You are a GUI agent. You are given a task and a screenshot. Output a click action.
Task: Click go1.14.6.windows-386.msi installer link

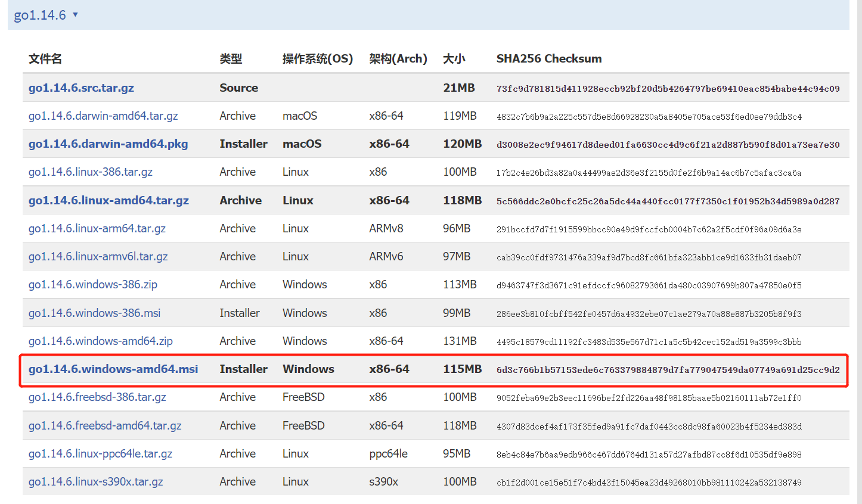[94, 313]
